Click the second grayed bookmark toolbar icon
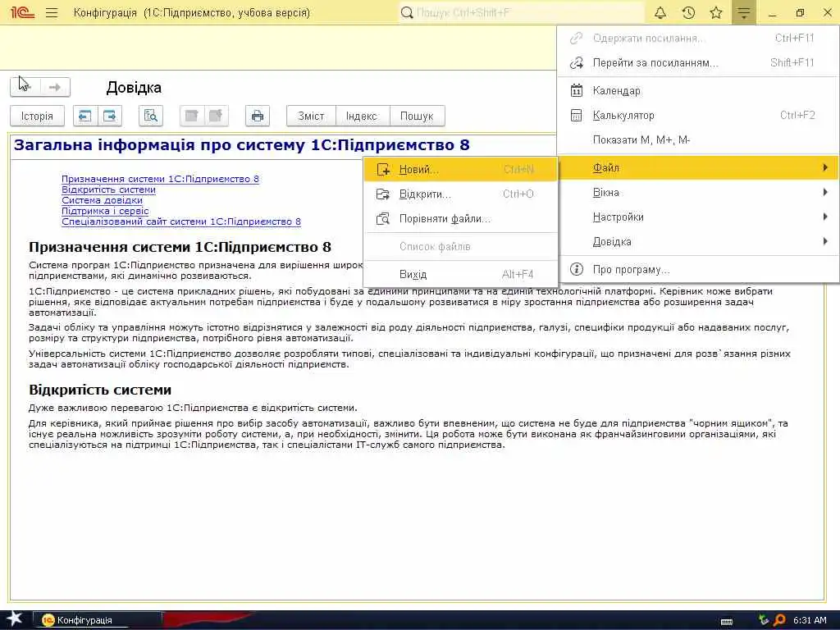The width and height of the screenshot is (840, 630). click(216, 116)
